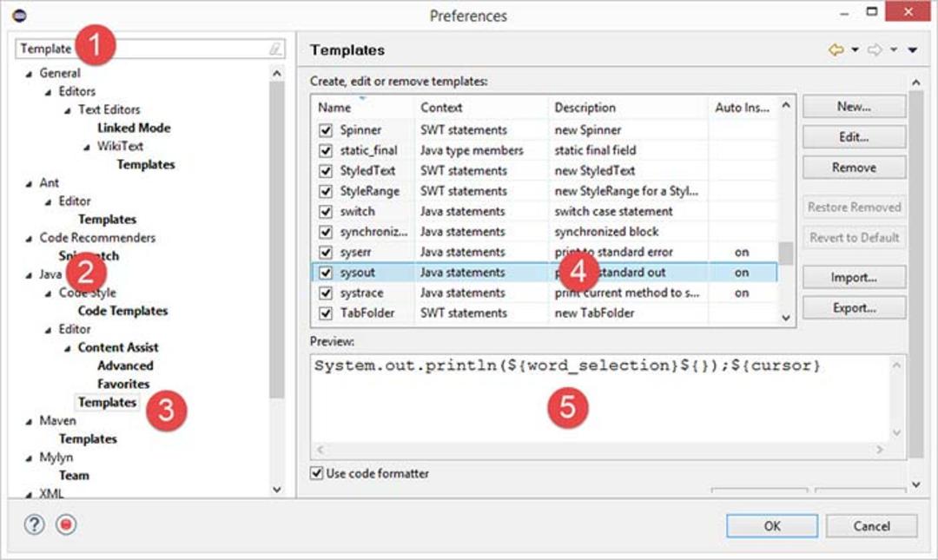Uncheck the sysout template checkbox
This screenshot has height=560, width=938.
click(326, 273)
